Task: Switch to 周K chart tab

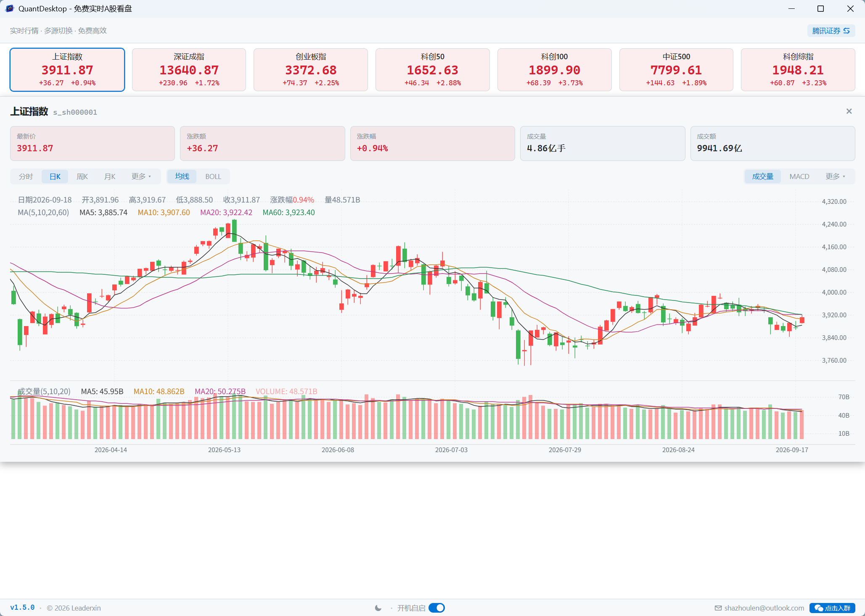Action: click(x=82, y=176)
